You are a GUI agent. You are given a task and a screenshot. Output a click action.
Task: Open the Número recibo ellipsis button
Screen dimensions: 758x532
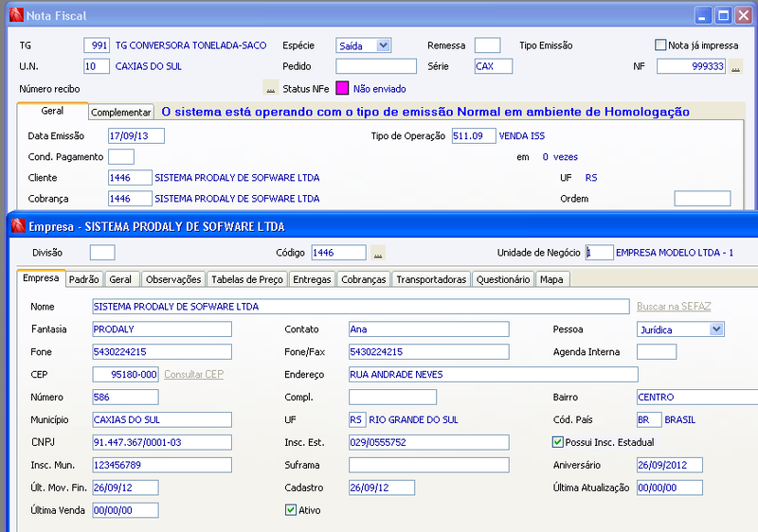click(x=271, y=88)
